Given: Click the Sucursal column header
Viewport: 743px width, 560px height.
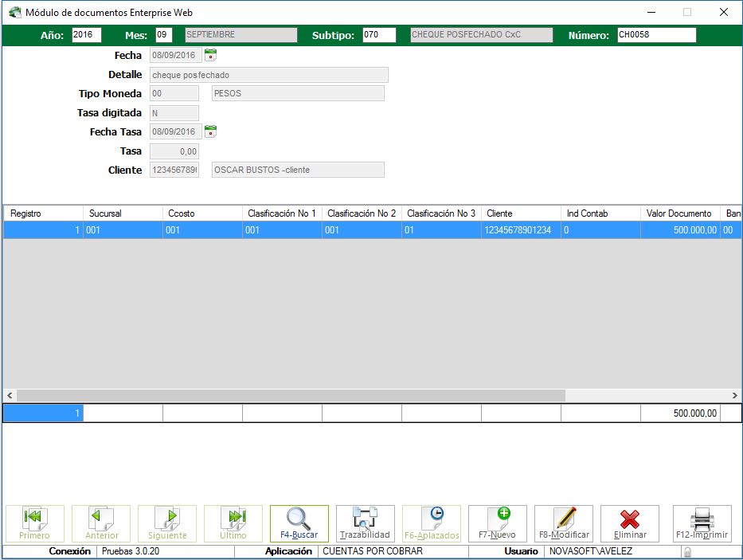Looking at the screenshot, I should (123, 213).
